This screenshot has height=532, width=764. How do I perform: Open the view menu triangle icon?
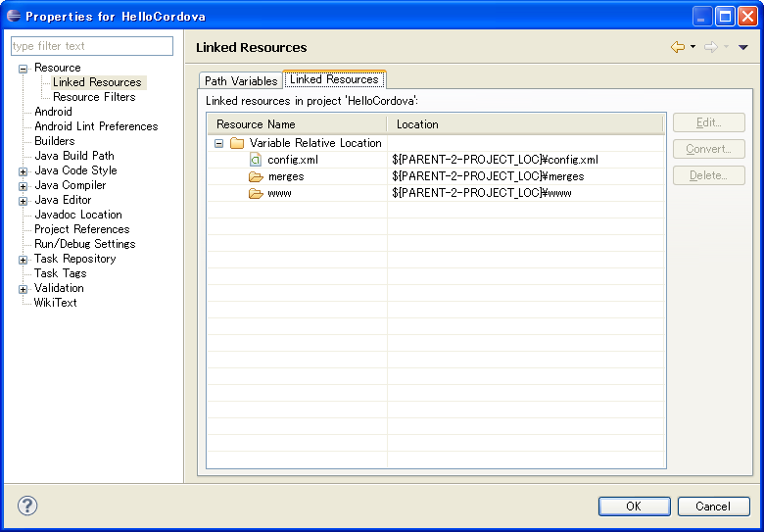pyautogui.click(x=743, y=47)
